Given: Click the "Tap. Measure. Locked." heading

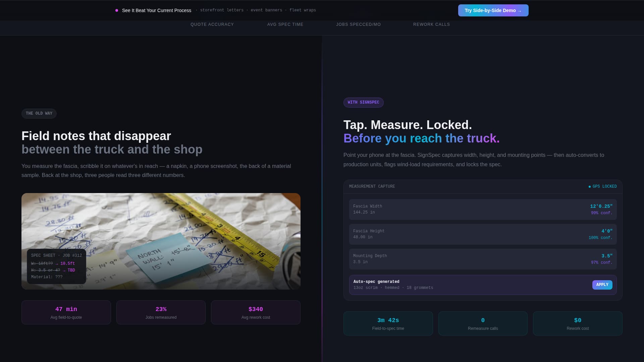Looking at the screenshot, I should pyautogui.click(x=408, y=125).
